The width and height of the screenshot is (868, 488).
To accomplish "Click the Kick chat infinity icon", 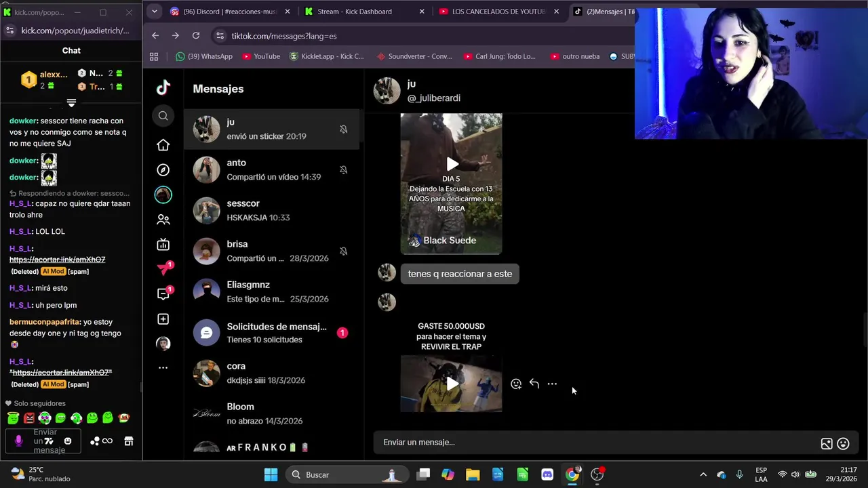I will [x=107, y=441].
